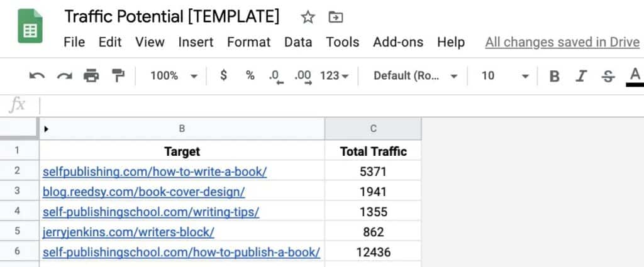Toggle italic formatting

tap(580, 76)
